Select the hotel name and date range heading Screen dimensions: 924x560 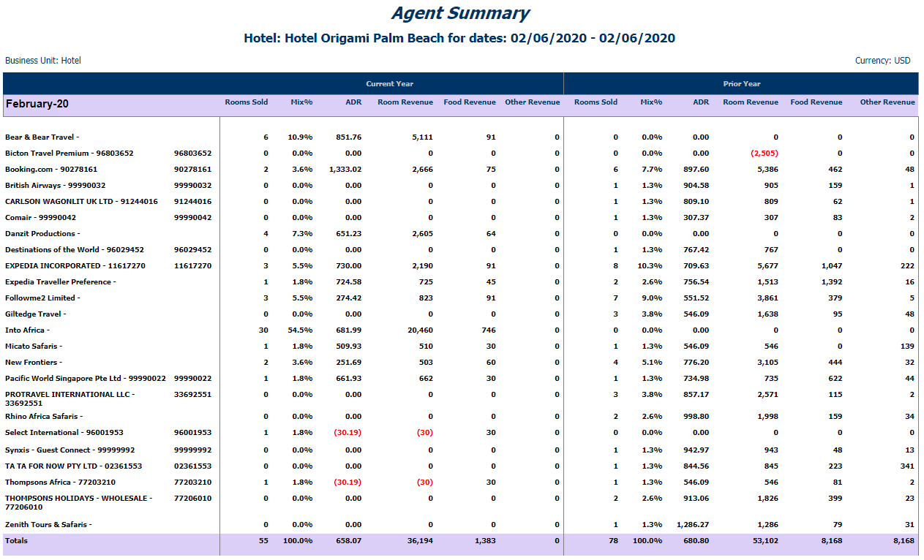point(459,38)
